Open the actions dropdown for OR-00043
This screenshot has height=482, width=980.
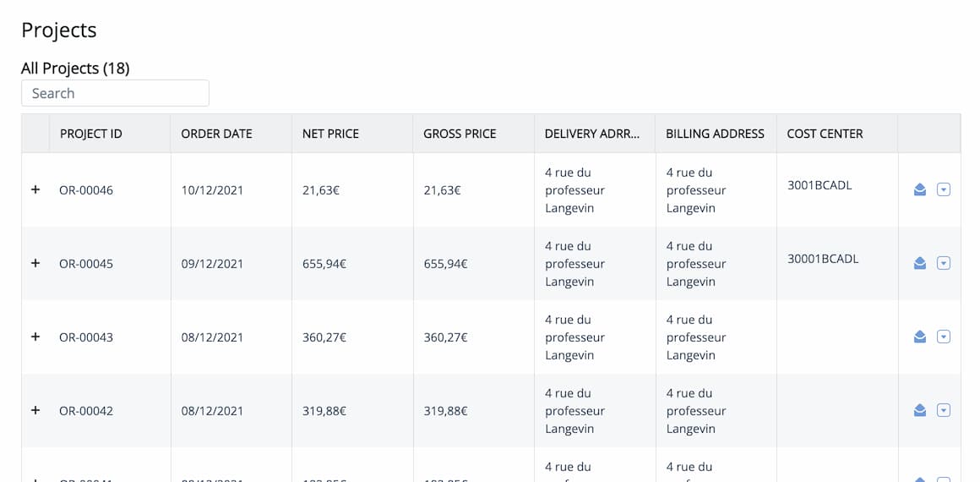(x=944, y=337)
